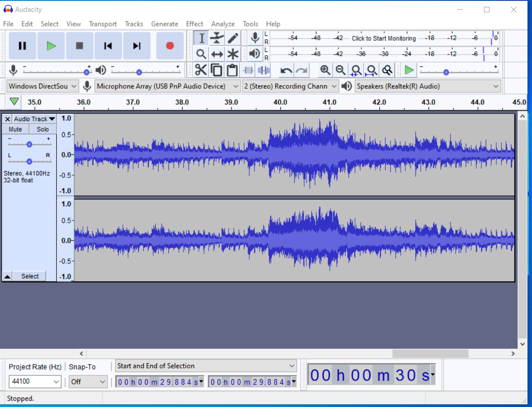Click the playback speed slider handle
Screen dimensions: 532x407
(x=446, y=72)
